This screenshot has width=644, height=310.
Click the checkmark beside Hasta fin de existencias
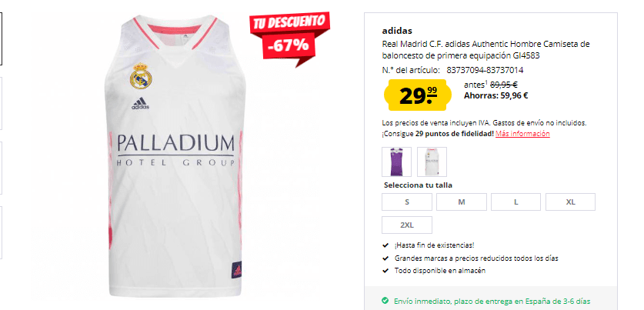coord(385,245)
